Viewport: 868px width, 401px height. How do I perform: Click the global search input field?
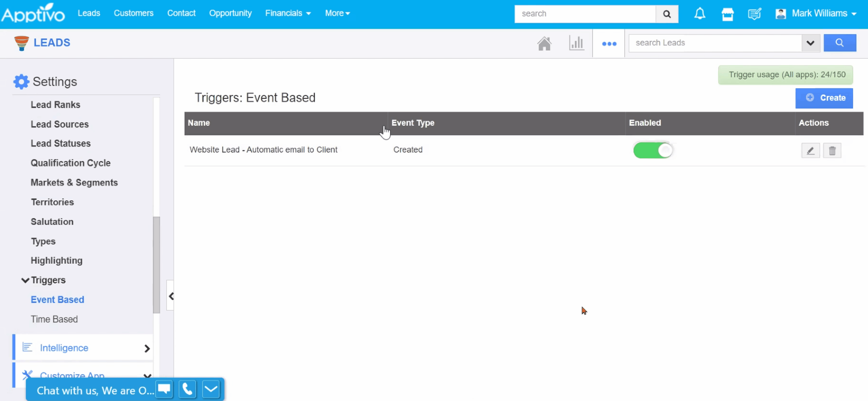click(585, 14)
